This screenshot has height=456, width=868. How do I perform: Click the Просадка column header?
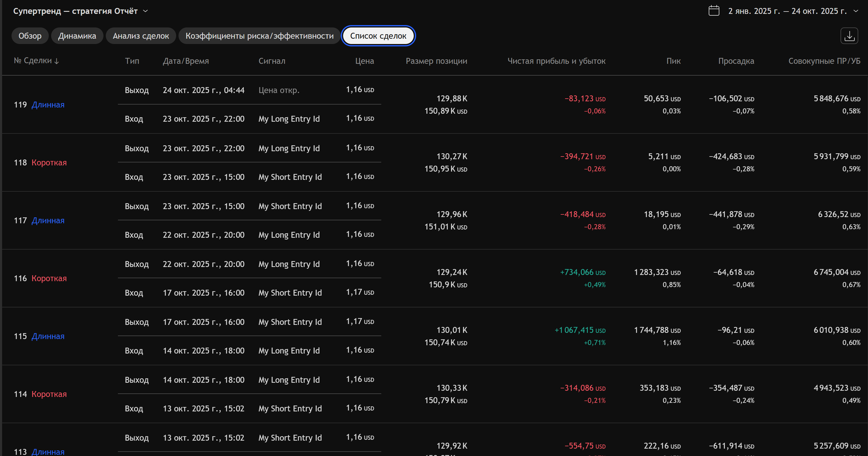pos(736,61)
